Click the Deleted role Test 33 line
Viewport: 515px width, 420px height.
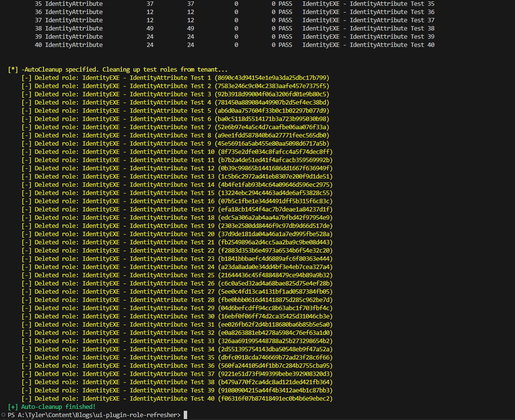coord(177,341)
